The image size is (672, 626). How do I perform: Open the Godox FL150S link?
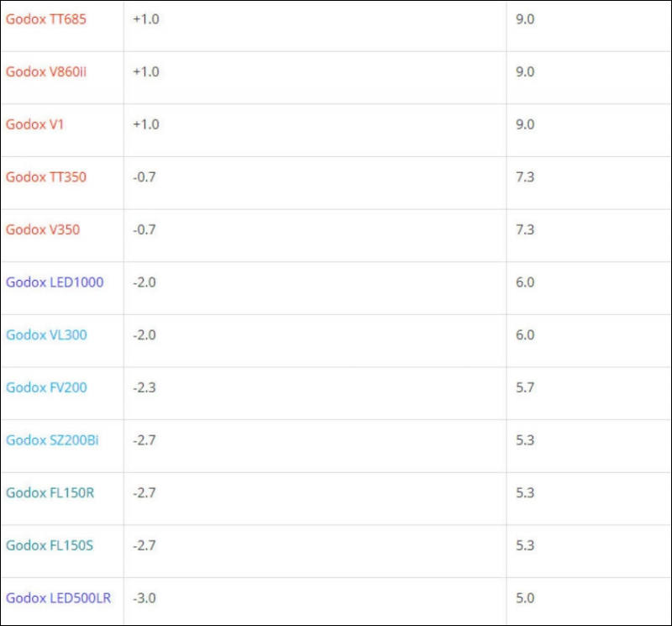tap(50, 545)
